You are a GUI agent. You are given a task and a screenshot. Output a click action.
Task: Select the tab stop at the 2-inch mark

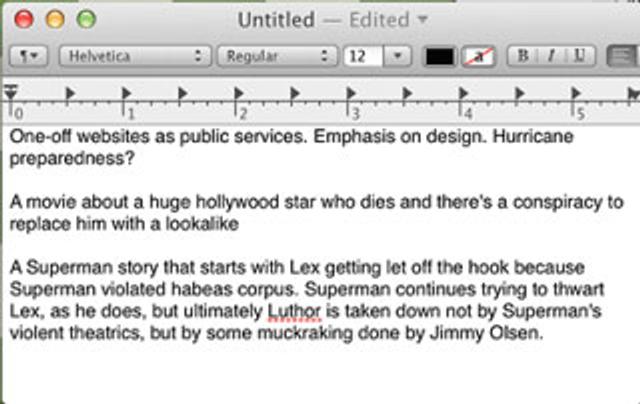click(x=239, y=93)
